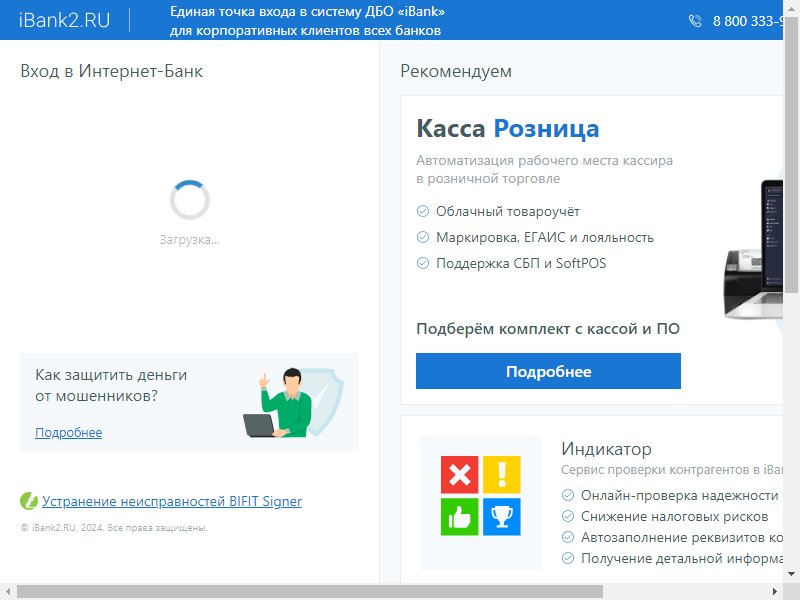Screen dimensions: 800x600
Task: Click the horizontal scrollbar thumb
Action: click(310, 592)
